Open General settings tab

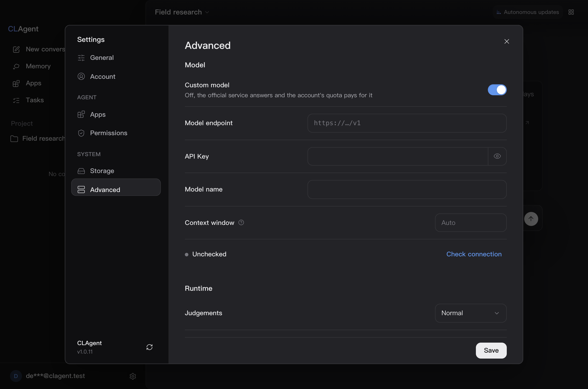[116, 58]
